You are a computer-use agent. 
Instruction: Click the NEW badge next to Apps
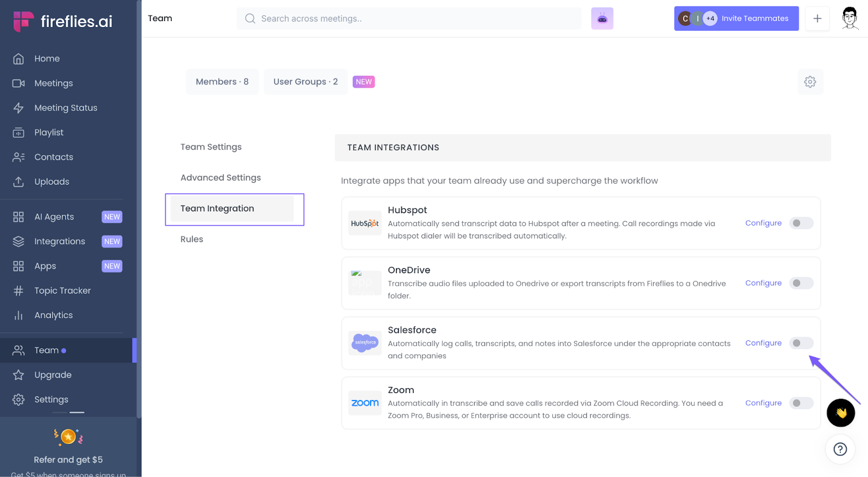click(112, 266)
